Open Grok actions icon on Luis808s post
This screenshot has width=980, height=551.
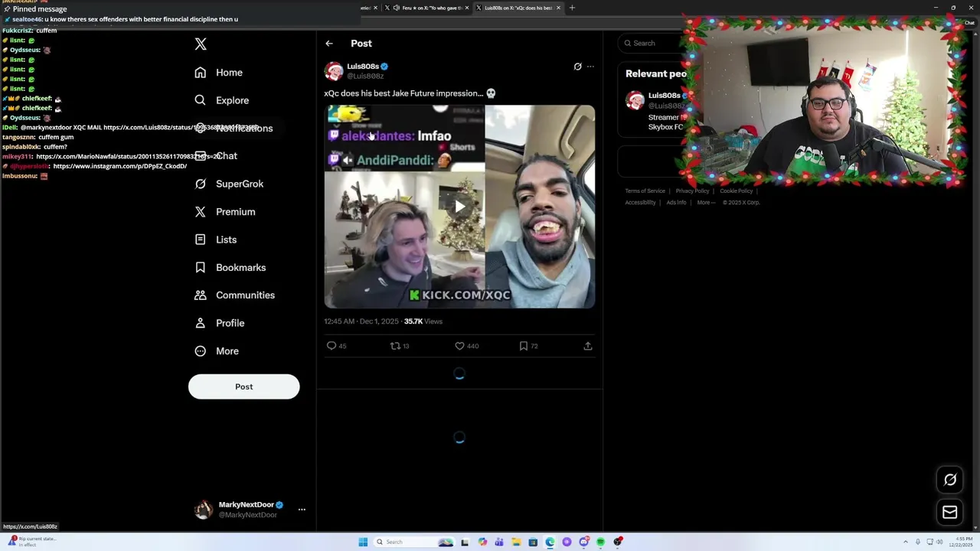[577, 67]
